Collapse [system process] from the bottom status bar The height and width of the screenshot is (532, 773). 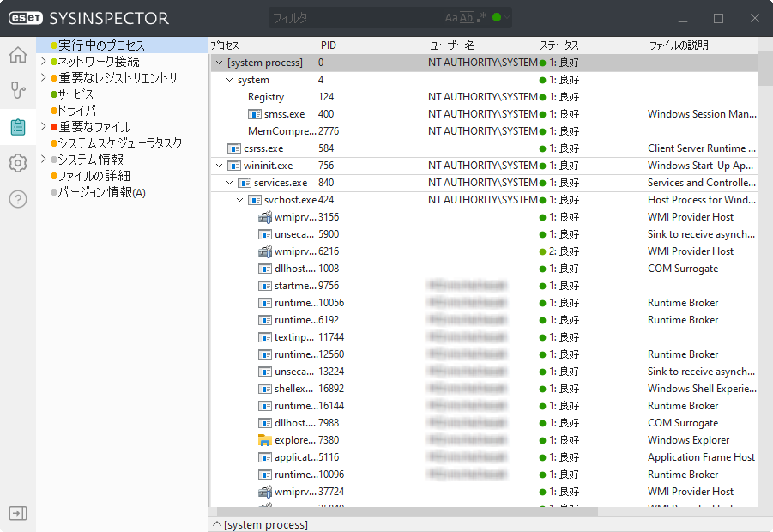217,524
